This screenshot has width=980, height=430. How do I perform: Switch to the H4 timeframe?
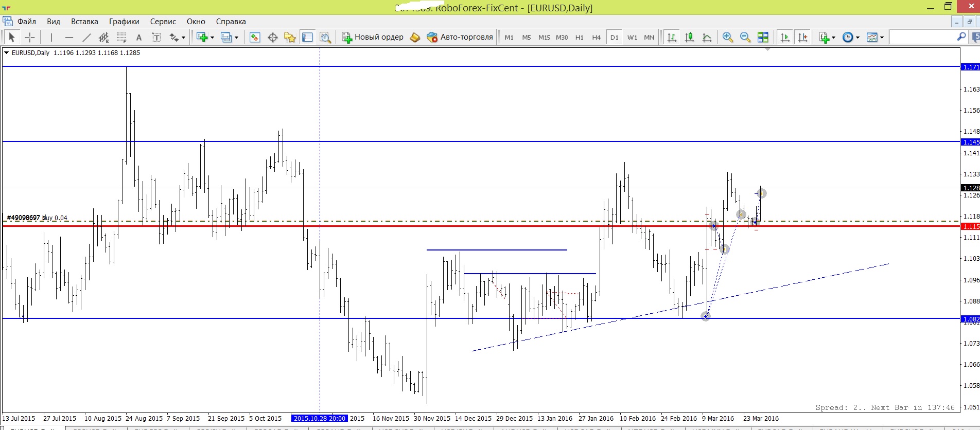pos(596,37)
